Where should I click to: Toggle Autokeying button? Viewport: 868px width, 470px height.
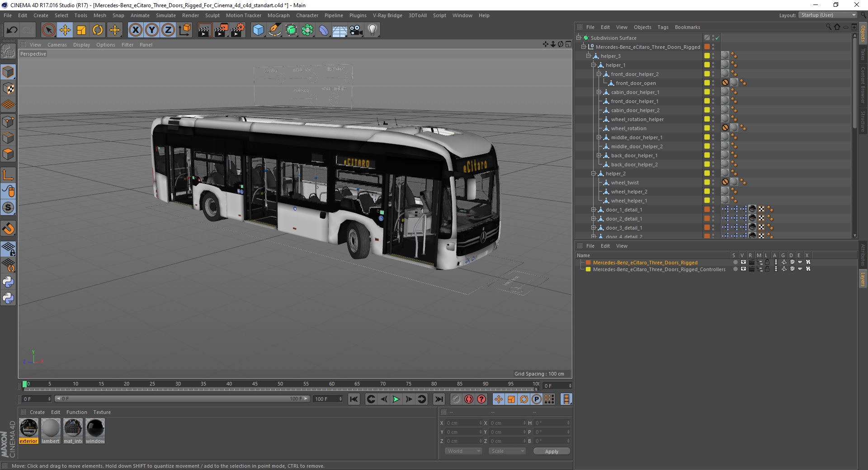point(469,399)
